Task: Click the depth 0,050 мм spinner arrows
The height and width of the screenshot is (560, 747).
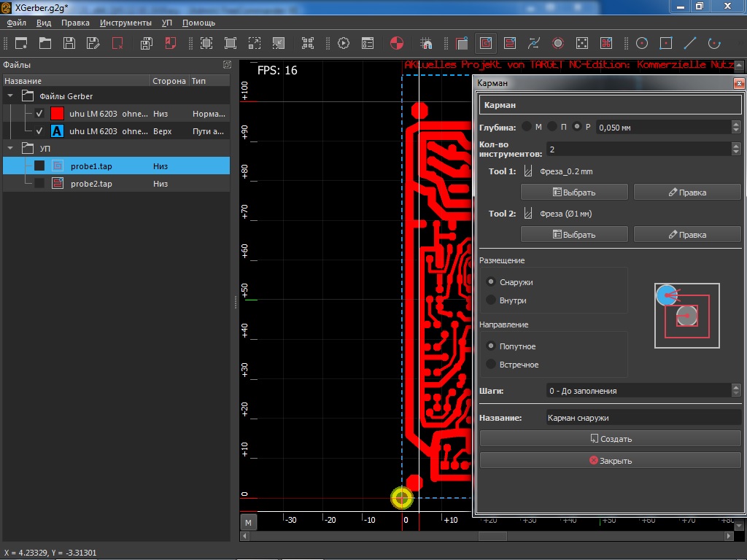Action: pyautogui.click(x=736, y=127)
